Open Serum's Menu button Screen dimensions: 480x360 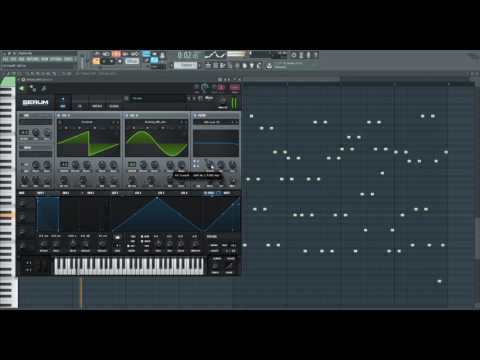[209, 98]
